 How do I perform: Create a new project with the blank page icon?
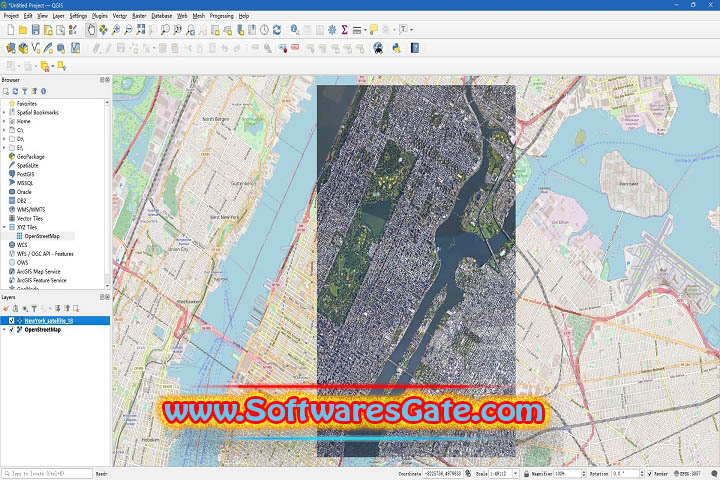point(10,30)
